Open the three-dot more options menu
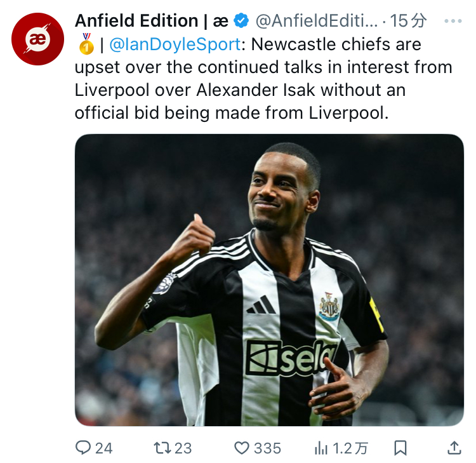 click(x=453, y=21)
